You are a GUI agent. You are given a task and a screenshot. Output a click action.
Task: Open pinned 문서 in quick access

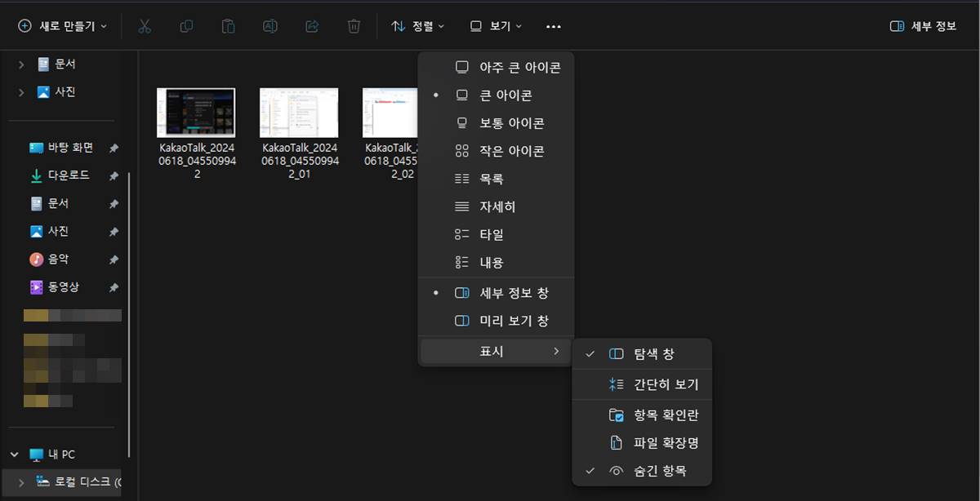59,203
